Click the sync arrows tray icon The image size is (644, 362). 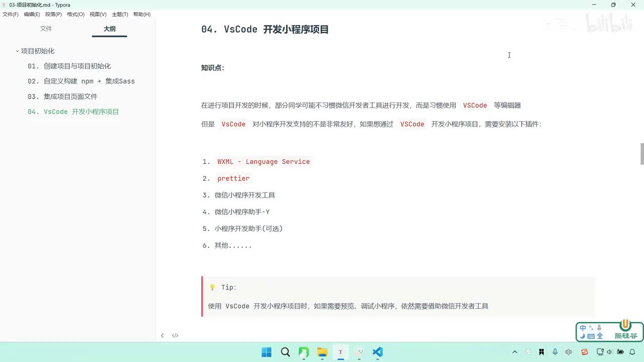528,352
